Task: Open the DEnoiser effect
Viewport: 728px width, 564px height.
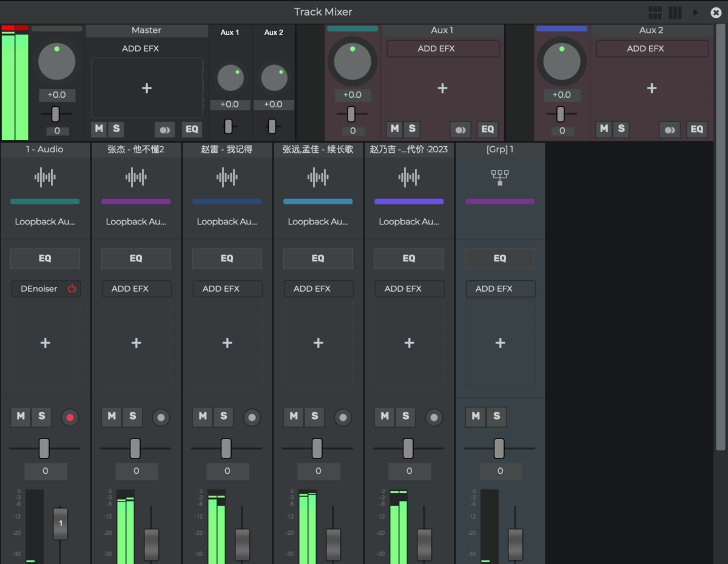Action: coord(39,289)
